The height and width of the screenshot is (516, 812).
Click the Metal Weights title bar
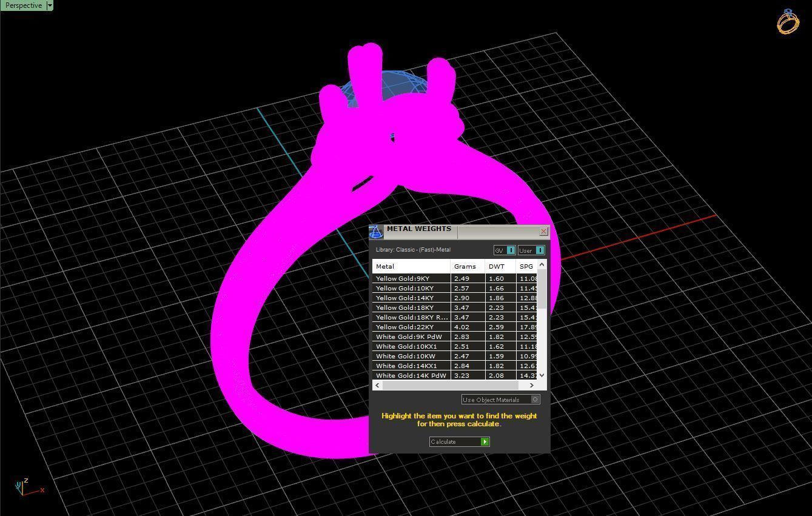(461, 232)
